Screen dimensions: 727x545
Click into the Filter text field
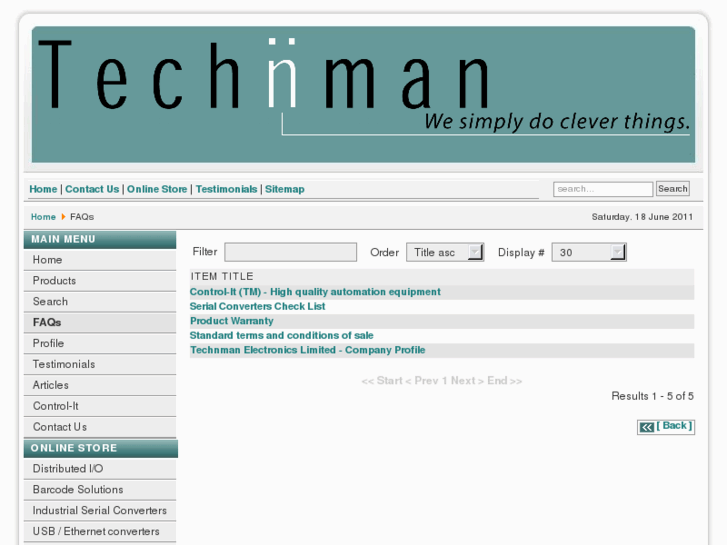(x=291, y=252)
